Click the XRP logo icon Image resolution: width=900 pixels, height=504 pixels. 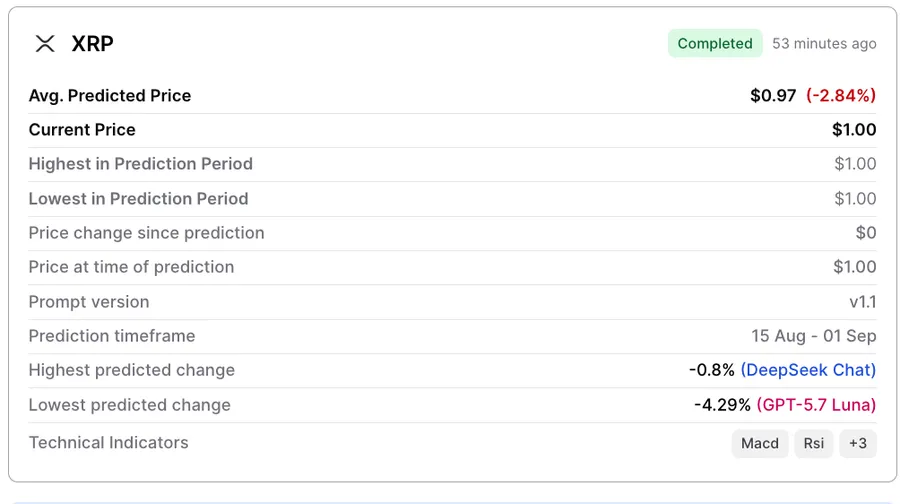[x=45, y=43]
